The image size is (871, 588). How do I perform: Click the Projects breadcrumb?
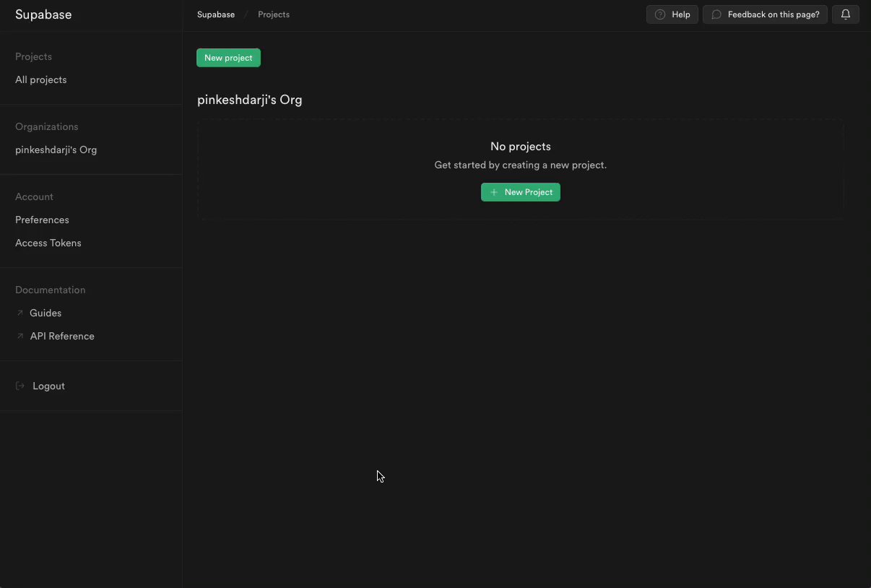click(274, 14)
